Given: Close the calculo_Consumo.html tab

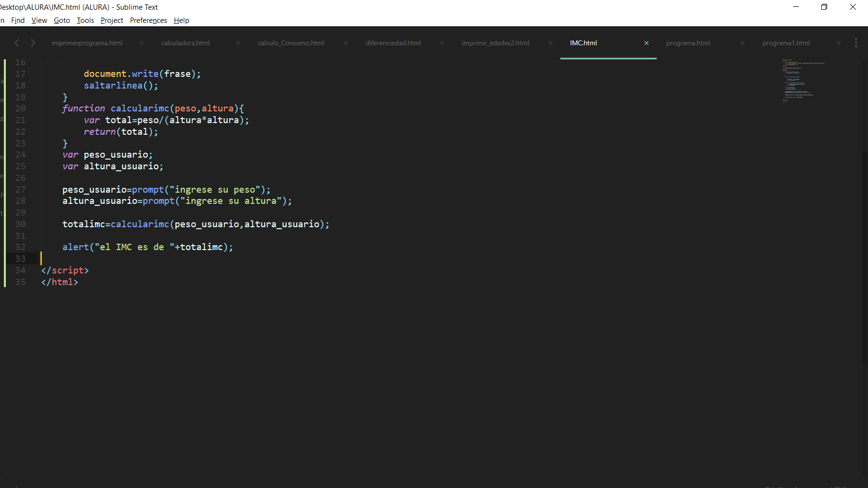Looking at the screenshot, I should (346, 43).
